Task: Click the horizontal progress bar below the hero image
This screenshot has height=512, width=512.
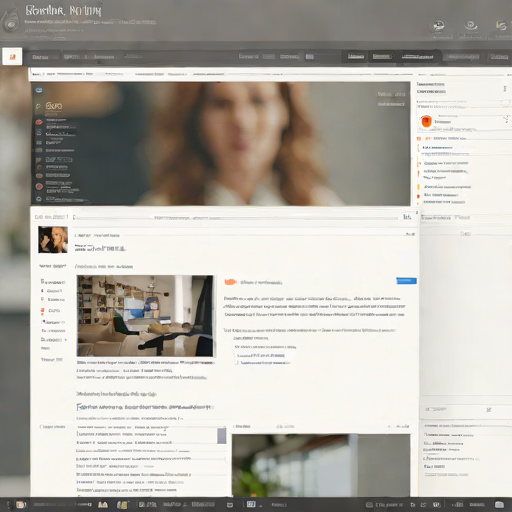Action: [236, 218]
